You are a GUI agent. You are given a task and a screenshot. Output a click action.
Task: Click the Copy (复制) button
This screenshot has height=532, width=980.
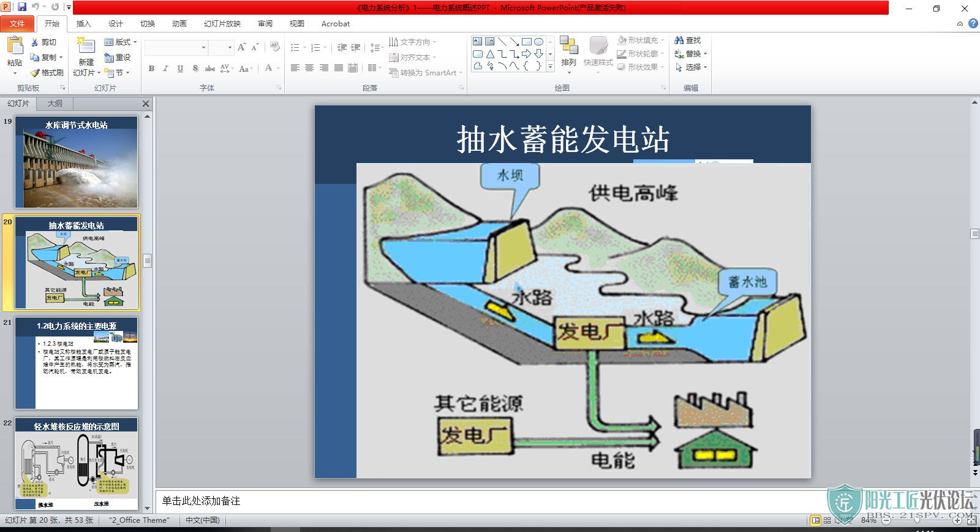[x=47, y=57]
